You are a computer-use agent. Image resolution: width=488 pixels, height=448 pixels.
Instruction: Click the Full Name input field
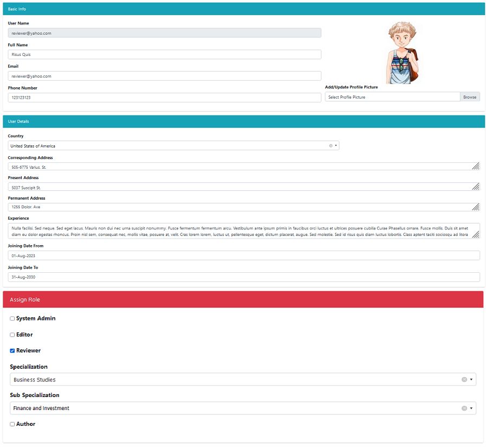click(x=164, y=54)
